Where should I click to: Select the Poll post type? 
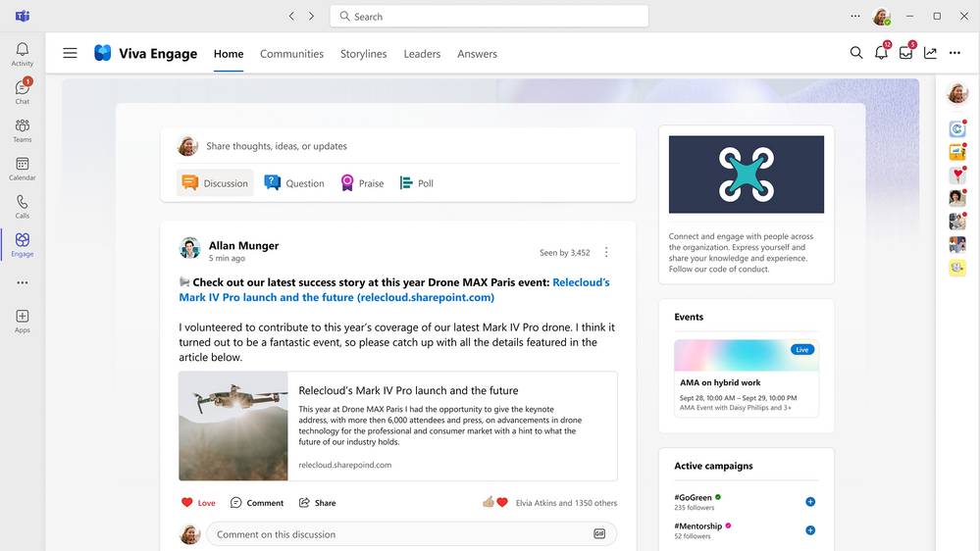tap(416, 183)
